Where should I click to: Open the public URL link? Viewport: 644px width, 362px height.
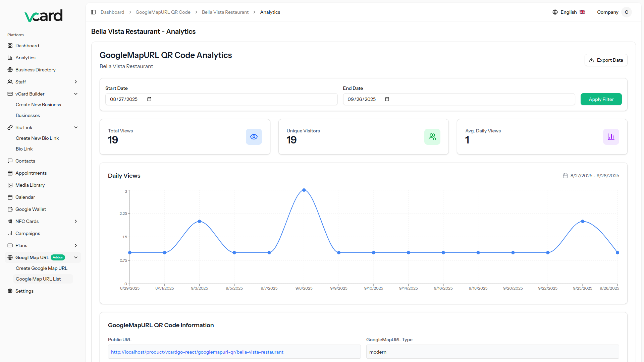197,352
